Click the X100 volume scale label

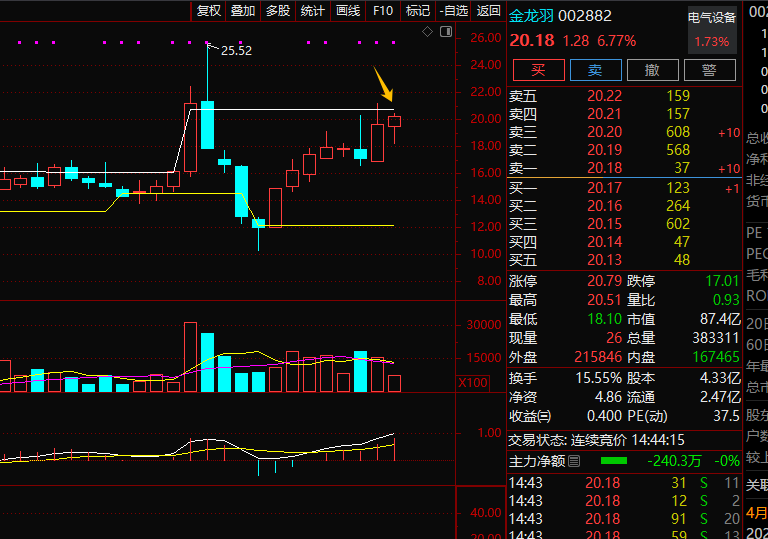tap(473, 383)
